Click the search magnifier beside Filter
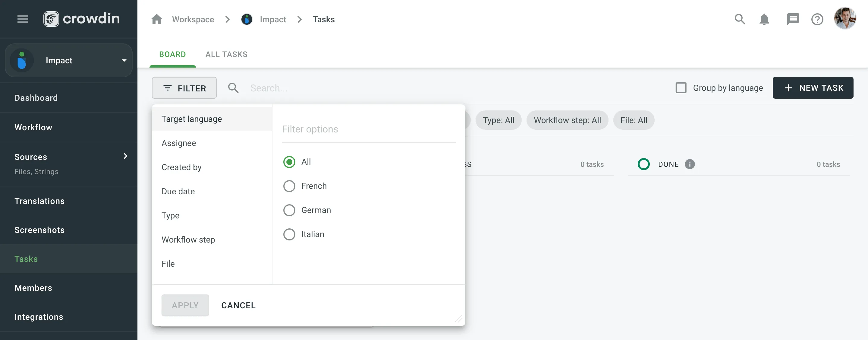 point(233,88)
